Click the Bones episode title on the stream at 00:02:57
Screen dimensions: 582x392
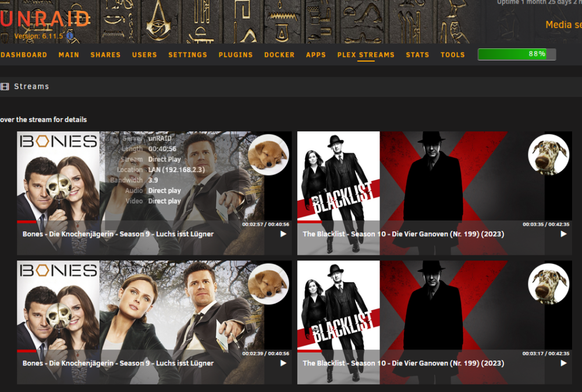click(x=118, y=234)
